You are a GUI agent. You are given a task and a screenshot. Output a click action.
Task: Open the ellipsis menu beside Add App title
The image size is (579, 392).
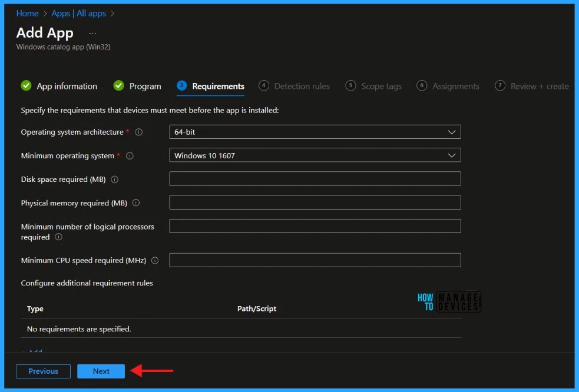point(92,33)
